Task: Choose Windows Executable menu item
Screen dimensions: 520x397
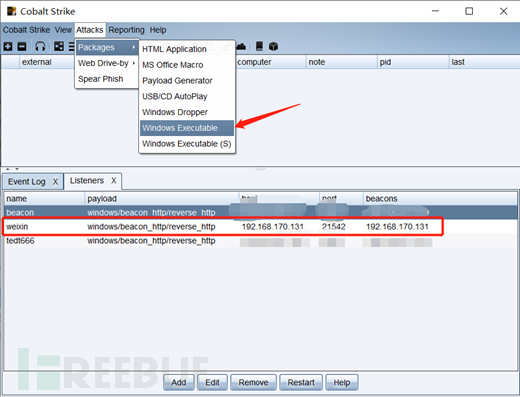Action: [187, 128]
